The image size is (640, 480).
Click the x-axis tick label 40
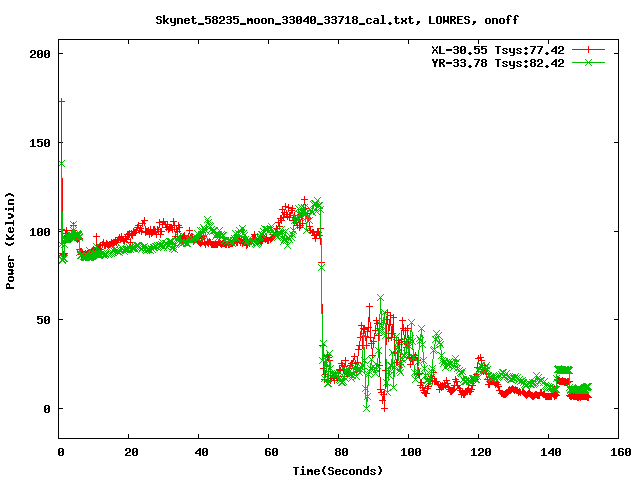pyautogui.click(x=201, y=452)
